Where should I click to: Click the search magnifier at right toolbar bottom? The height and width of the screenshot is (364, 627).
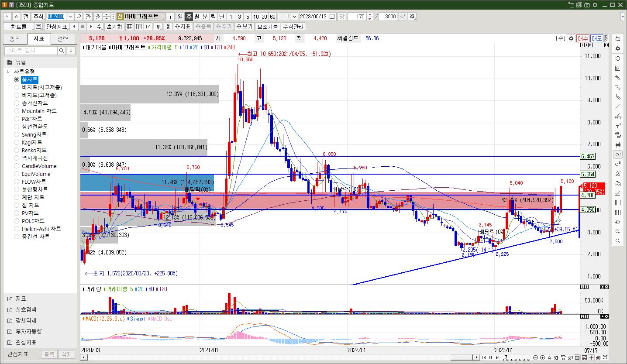pyautogui.click(x=617, y=241)
